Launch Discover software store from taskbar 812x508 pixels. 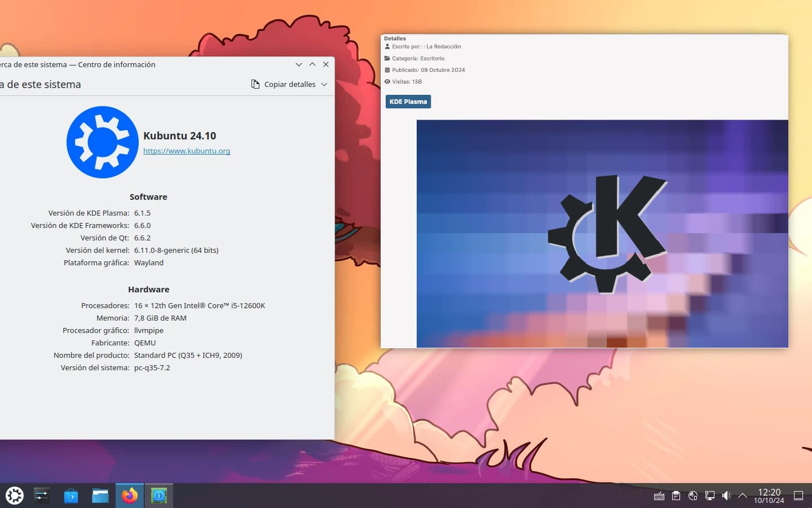click(71, 496)
